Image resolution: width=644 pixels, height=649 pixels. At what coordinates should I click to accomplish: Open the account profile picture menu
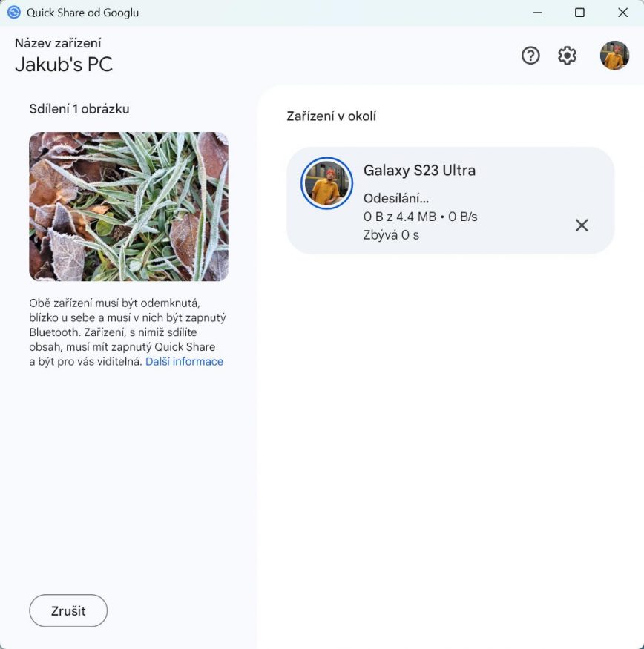coord(614,56)
